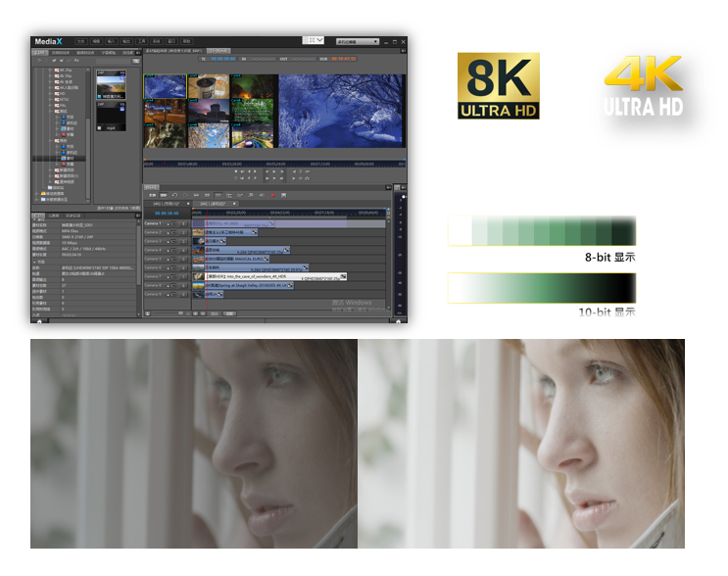Select the coffee can multicam thumbnail

pyautogui.click(x=209, y=86)
